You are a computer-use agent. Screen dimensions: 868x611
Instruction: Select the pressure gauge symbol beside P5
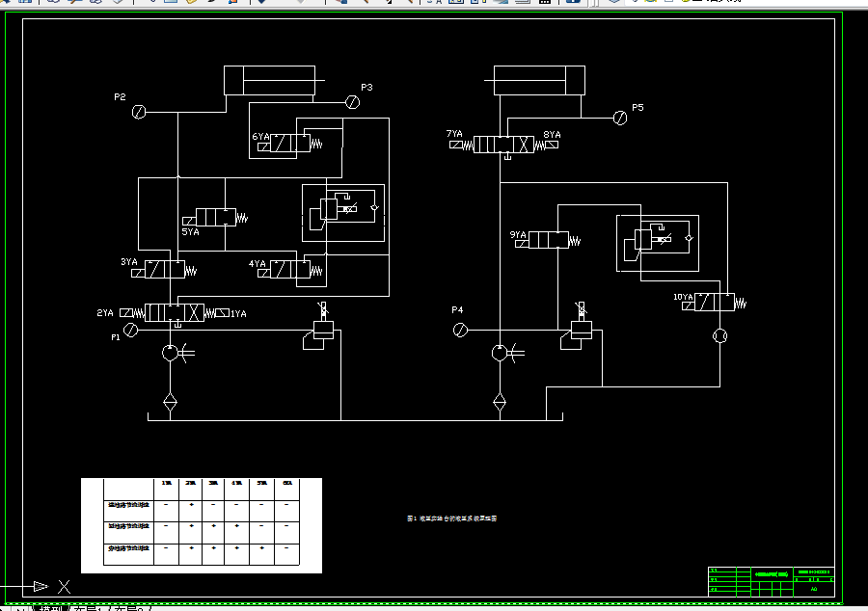(x=620, y=118)
